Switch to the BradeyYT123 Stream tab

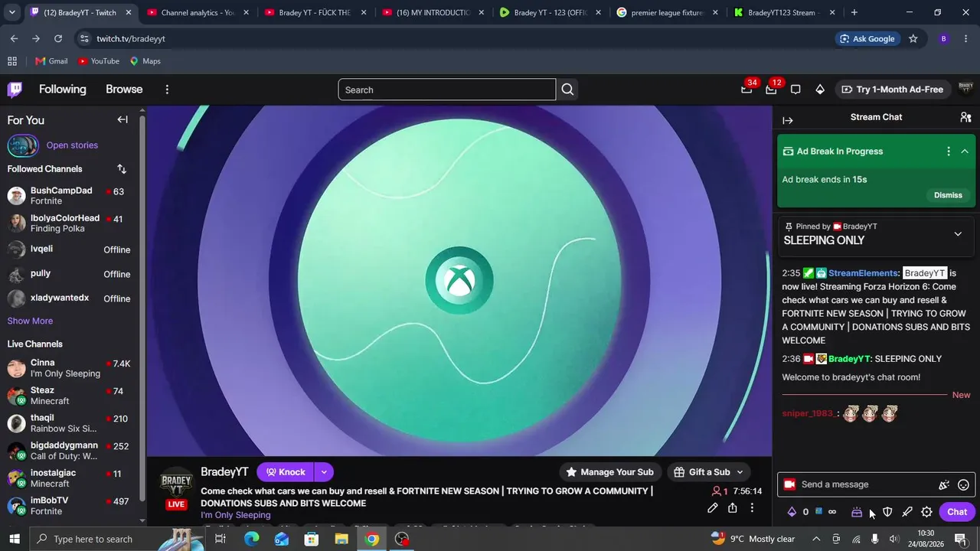coord(784,12)
